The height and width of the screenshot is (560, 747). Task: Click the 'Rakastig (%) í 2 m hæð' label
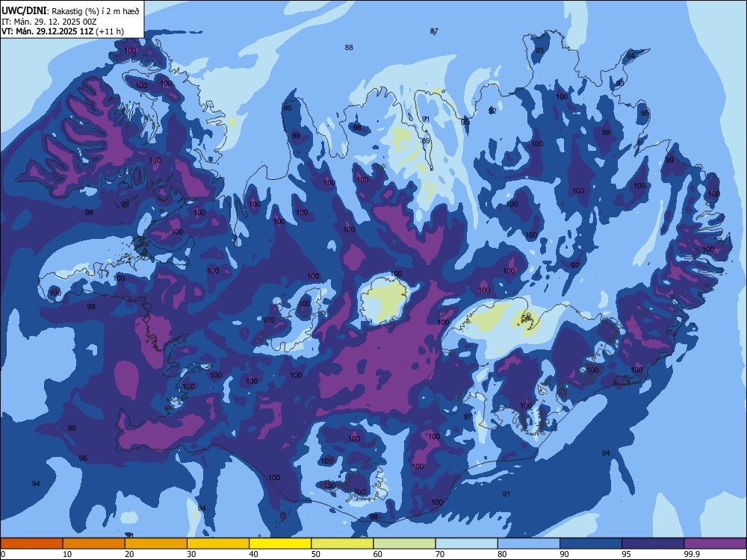click(x=96, y=11)
